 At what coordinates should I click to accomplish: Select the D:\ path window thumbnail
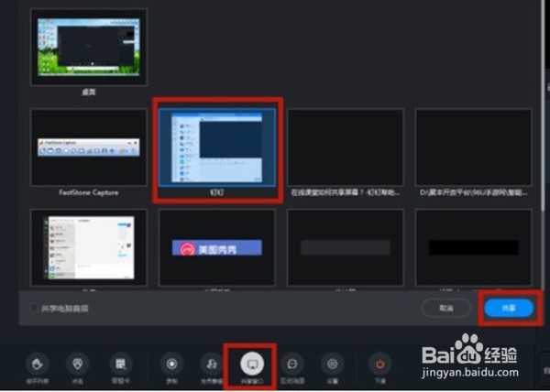474,147
